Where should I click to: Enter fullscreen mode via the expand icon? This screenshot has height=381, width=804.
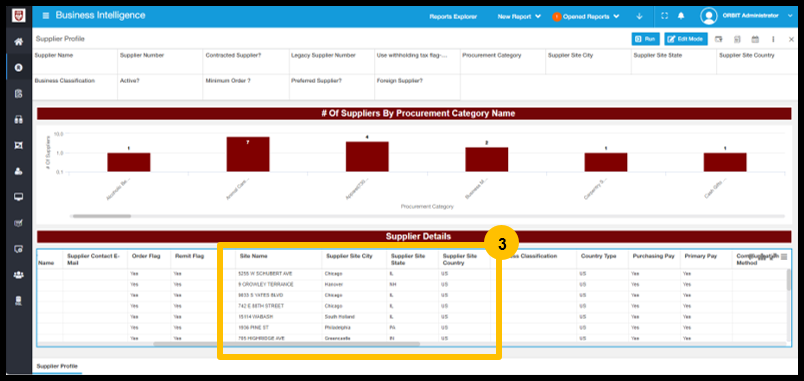pyautogui.click(x=665, y=16)
